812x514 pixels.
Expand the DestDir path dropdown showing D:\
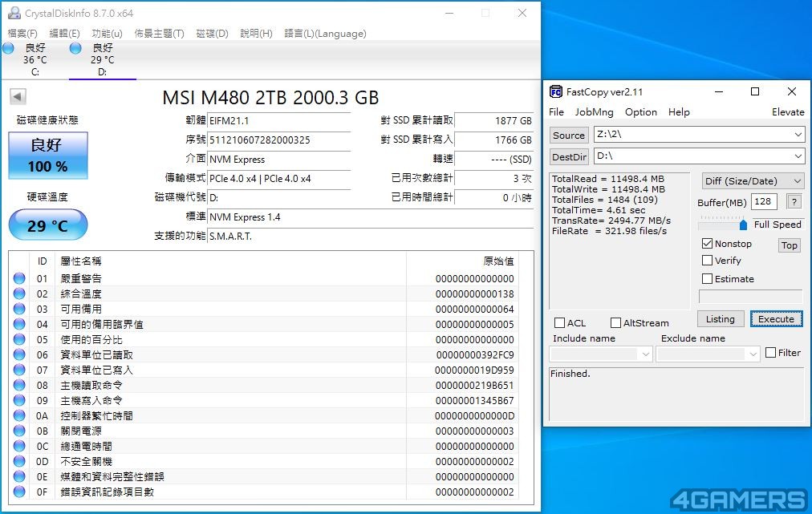tap(798, 156)
